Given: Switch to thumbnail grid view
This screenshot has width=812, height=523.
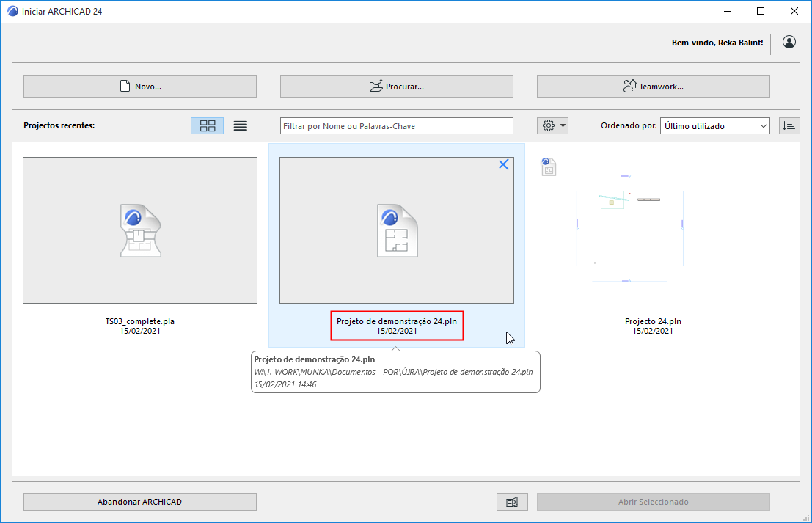Looking at the screenshot, I should tap(207, 126).
